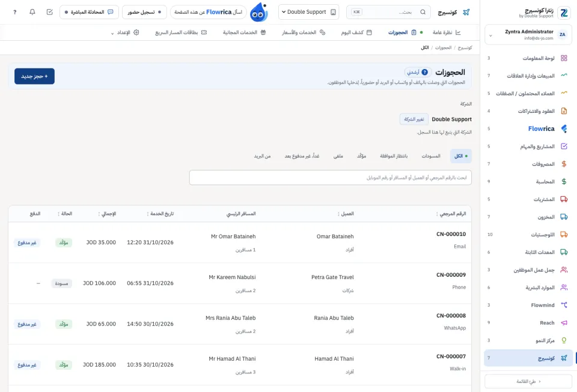Open booking CN-000007
The image size is (577, 392).
(451, 357)
